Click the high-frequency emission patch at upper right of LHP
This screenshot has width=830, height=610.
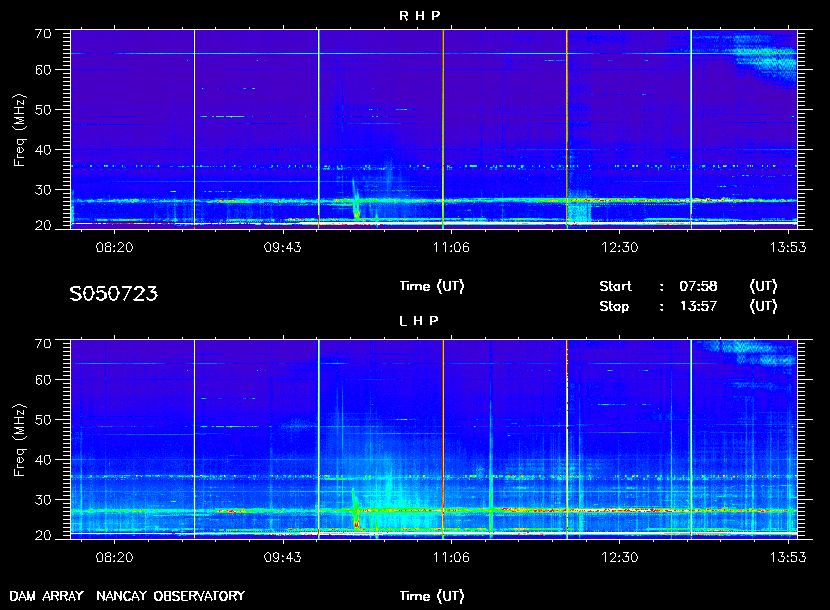752,354
